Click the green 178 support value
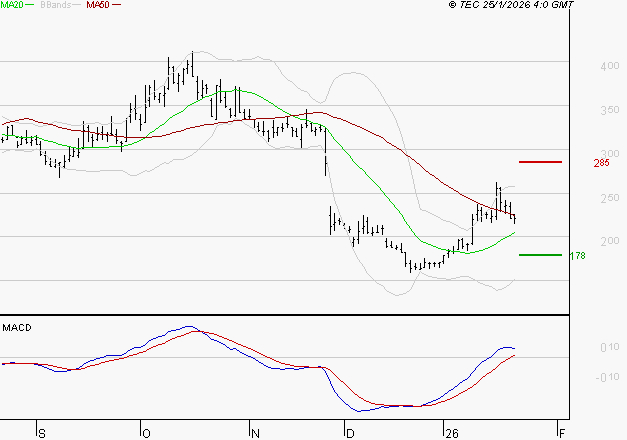The image size is (627, 440). click(577, 256)
